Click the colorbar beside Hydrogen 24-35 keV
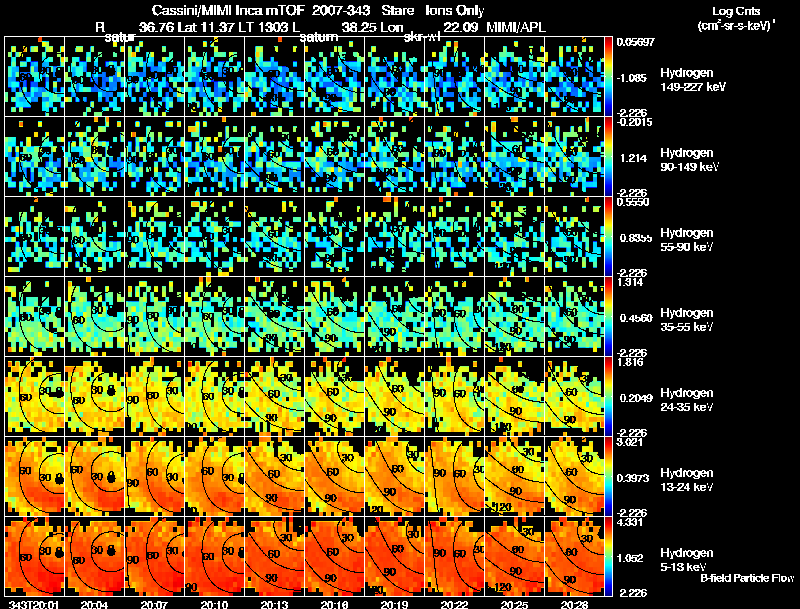The image size is (800, 609). tap(609, 396)
